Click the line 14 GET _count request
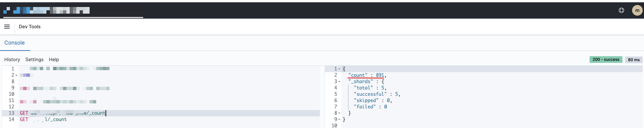Screen dimensions: 644x128 [x=43, y=119]
